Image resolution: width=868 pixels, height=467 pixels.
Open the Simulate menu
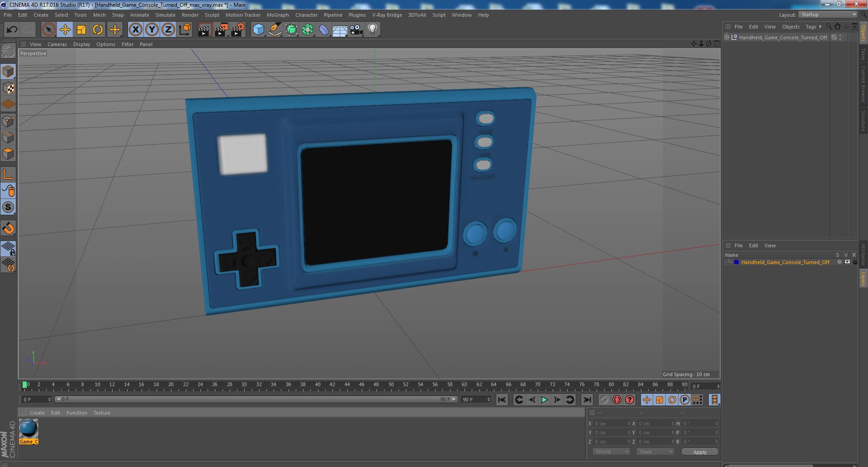pyautogui.click(x=166, y=15)
